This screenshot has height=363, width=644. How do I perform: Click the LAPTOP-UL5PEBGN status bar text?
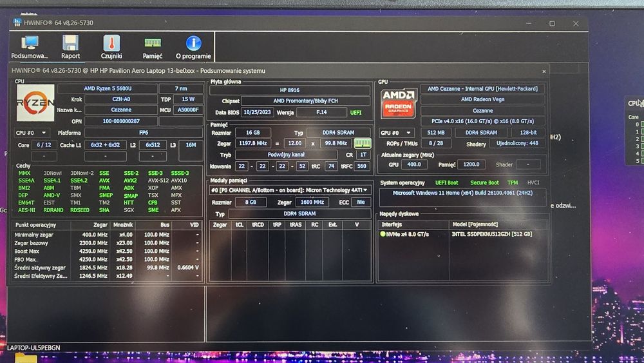(x=33, y=348)
